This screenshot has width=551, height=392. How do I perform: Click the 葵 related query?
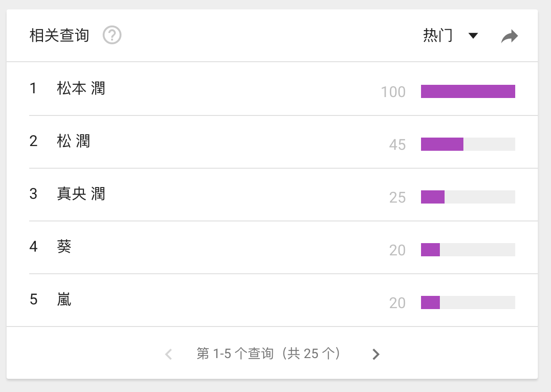(65, 247)
